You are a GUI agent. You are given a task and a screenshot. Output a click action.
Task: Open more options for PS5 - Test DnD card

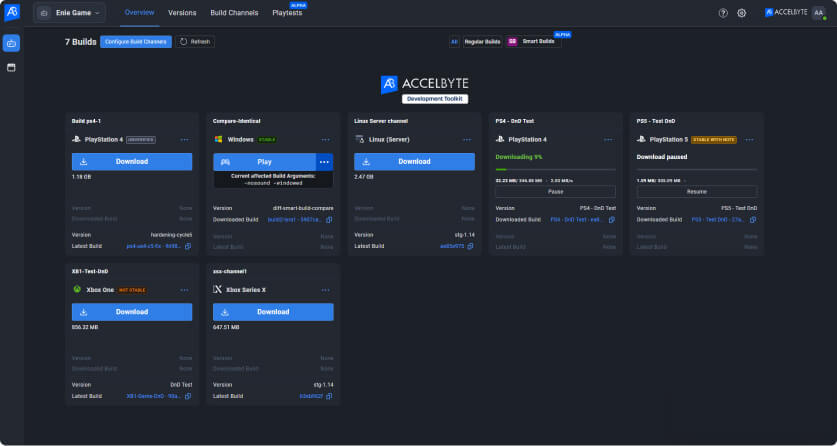(749, 140)
